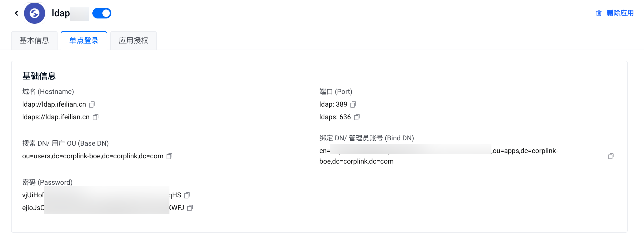Copy the ldaps:// hostname value
This screenshot has width=644, height=238.
click(96, 117)
